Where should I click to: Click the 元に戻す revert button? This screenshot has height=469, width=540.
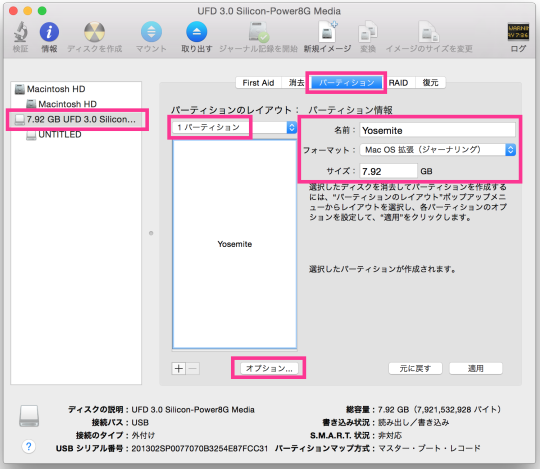pyautogui.click(x=415, y=368)
